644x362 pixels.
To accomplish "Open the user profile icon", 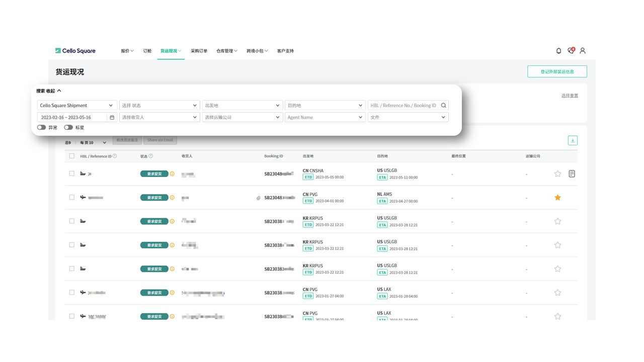I will coord(583,51).
